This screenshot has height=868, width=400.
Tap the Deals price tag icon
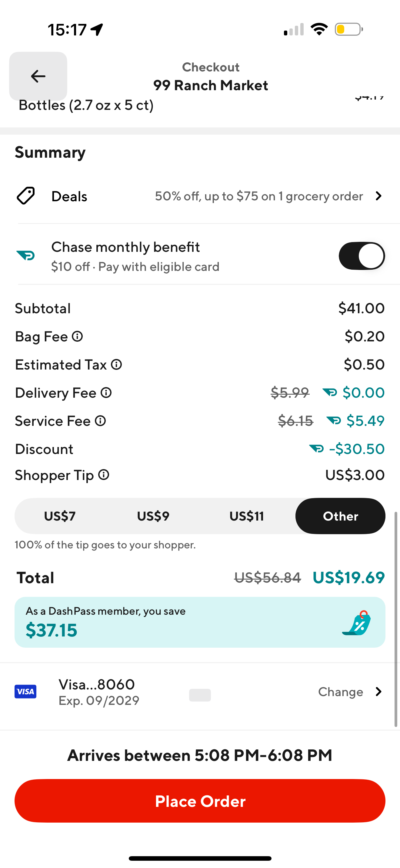pyautogui.click(x=26, y=196)
